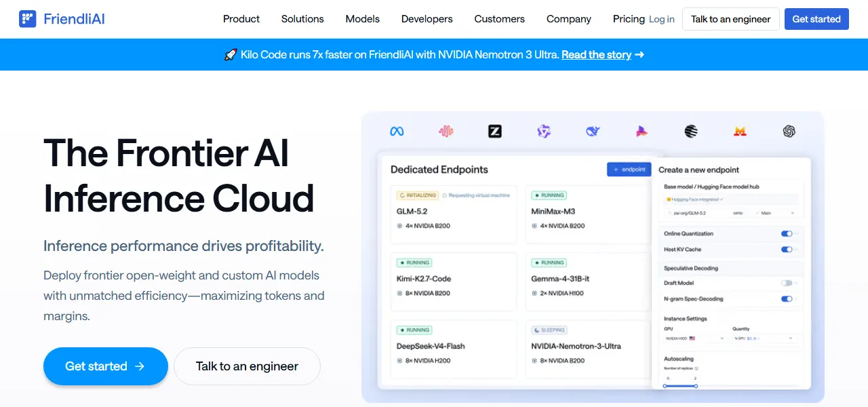Click the orange Mistral M logo

(x=740, y=132)
